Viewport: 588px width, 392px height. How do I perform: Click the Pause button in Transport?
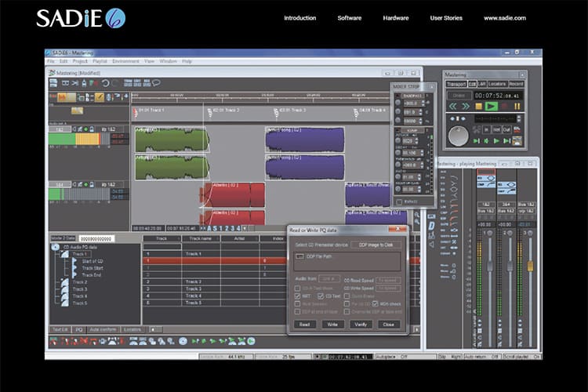517,107
